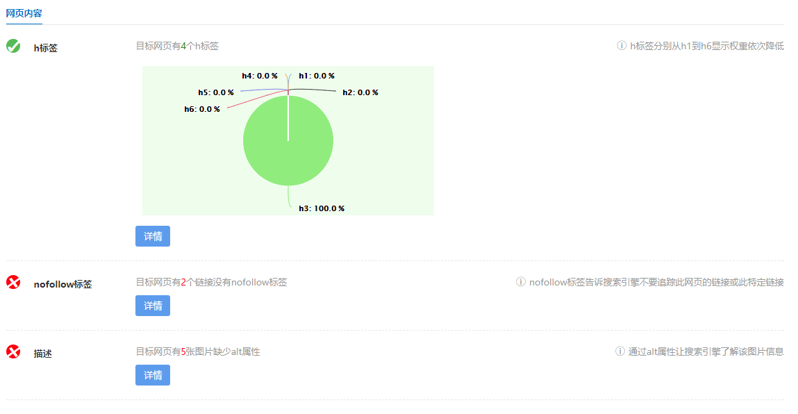Image resolution: width=798 pixels, height=414 pixels.
Task: Open the 网页内容 tab
Action: click(24, 13)
